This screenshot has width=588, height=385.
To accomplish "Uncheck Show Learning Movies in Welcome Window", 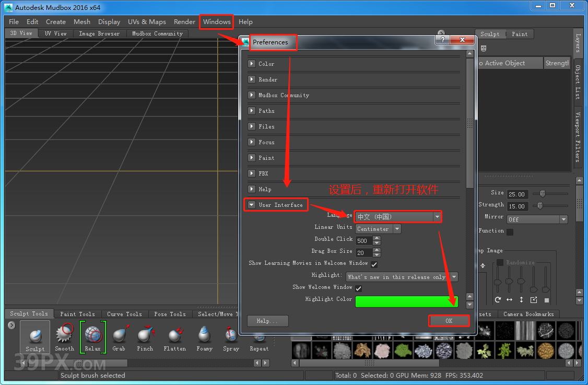I will 374,264.
